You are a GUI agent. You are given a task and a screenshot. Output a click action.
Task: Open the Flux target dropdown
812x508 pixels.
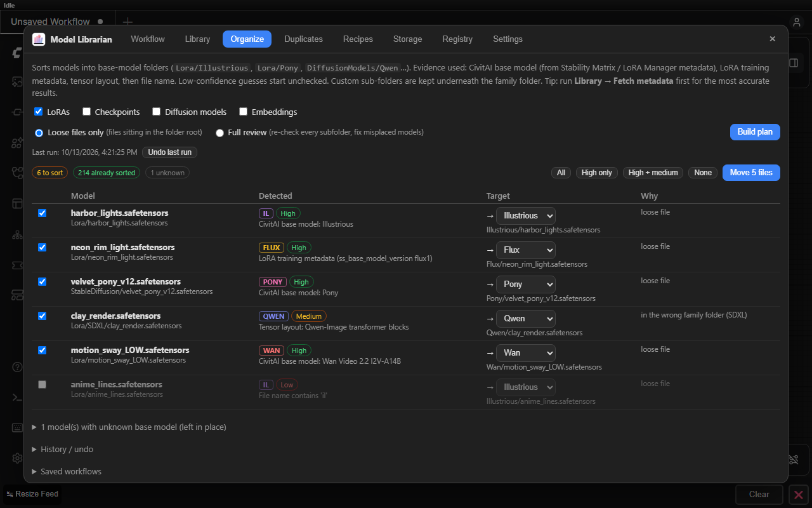point(526,250)
